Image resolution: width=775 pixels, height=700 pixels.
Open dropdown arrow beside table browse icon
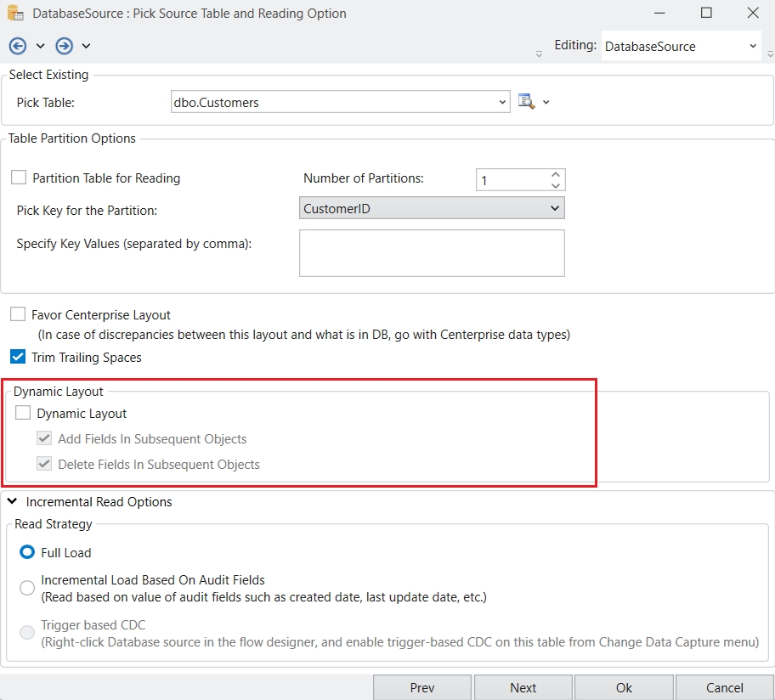(x=546, y=102)
